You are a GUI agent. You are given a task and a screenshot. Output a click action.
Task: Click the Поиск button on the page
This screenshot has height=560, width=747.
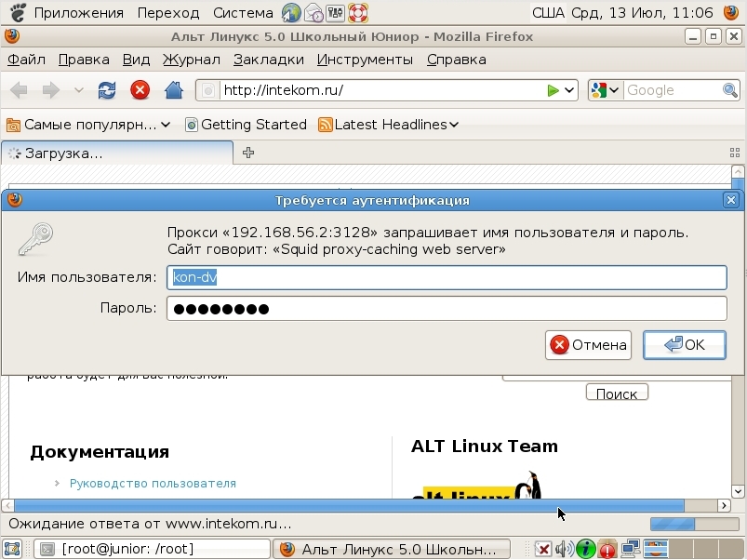point(617,393)
